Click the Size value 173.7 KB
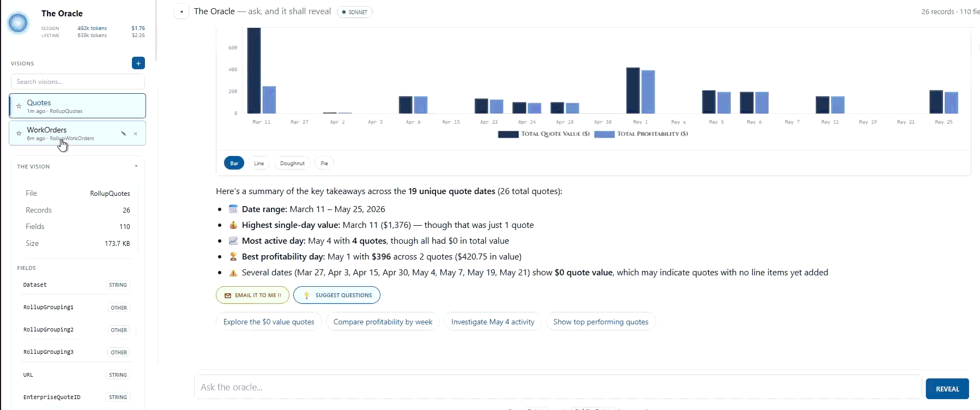 coord(117,244)
